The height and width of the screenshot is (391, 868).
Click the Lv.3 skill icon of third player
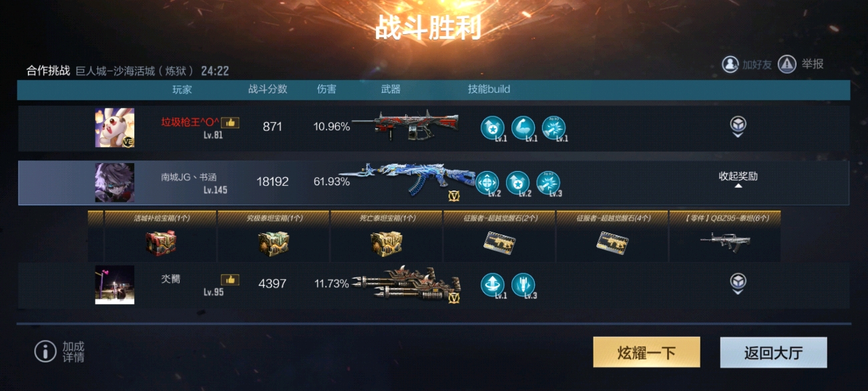(x=523, y=285)
